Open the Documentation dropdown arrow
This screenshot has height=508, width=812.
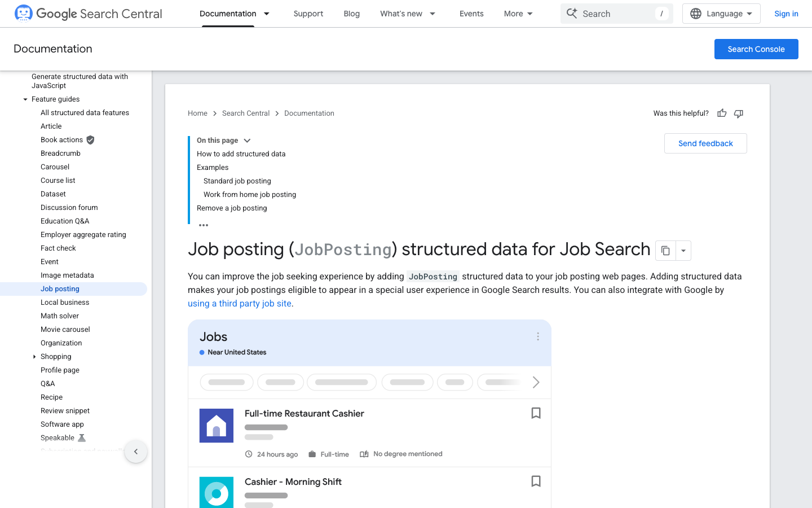[267, 14]
